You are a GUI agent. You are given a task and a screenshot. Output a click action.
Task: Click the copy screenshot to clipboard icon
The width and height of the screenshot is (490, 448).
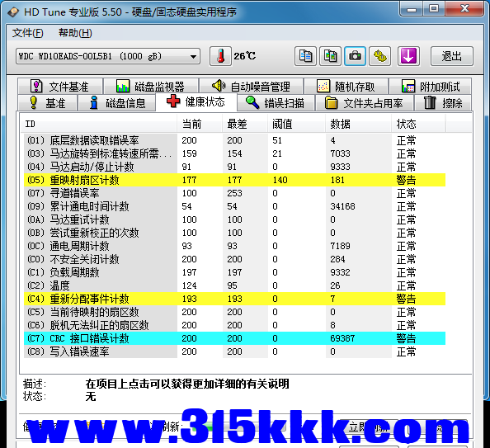330,56
